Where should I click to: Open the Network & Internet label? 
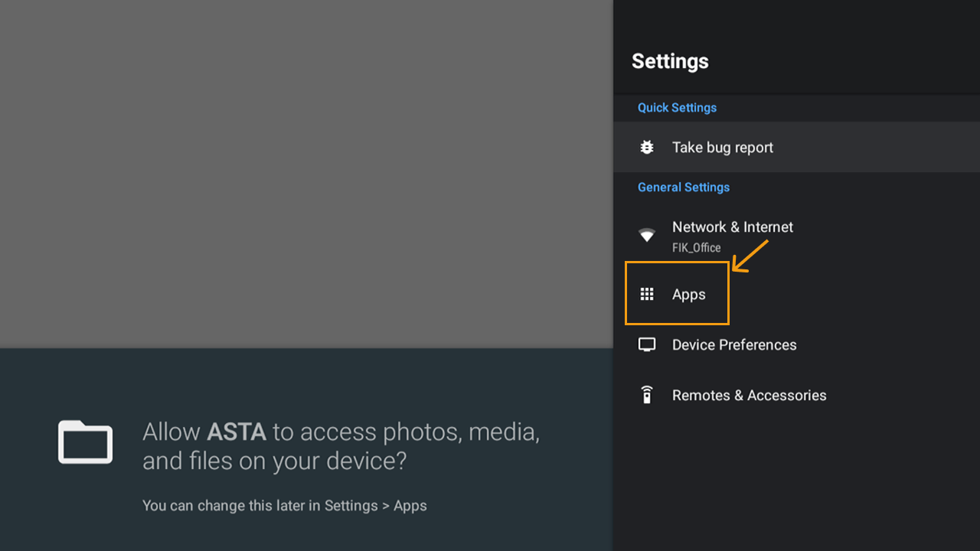pos(732,227)
